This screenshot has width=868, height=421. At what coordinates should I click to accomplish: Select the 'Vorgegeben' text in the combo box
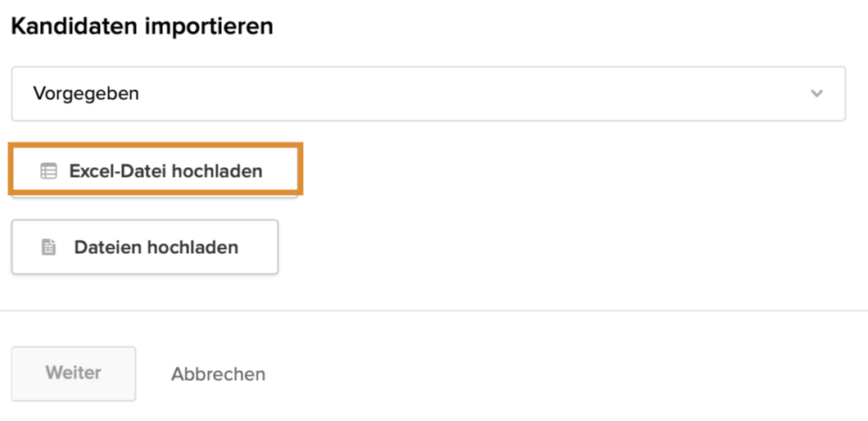coord(86,93)
